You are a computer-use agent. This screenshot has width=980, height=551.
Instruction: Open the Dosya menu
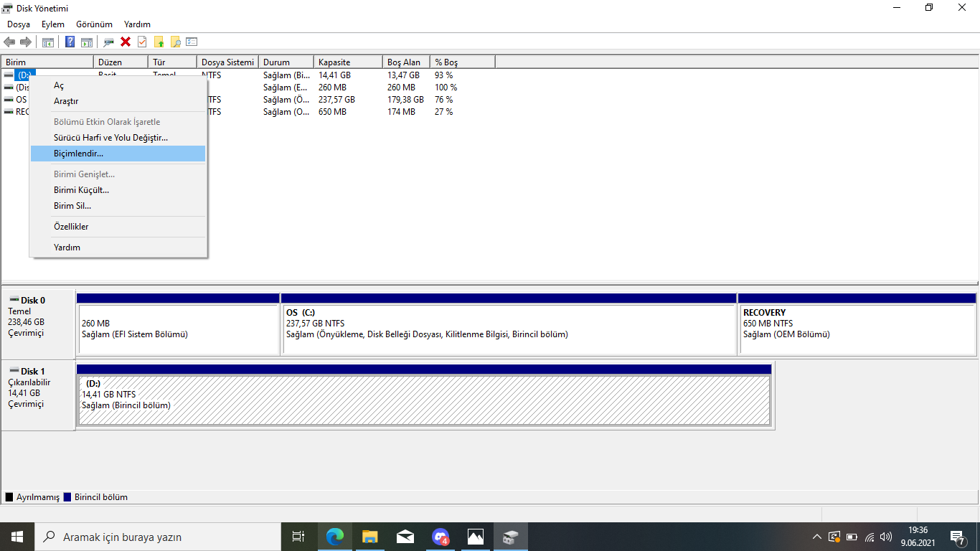[x=19, y=24]
